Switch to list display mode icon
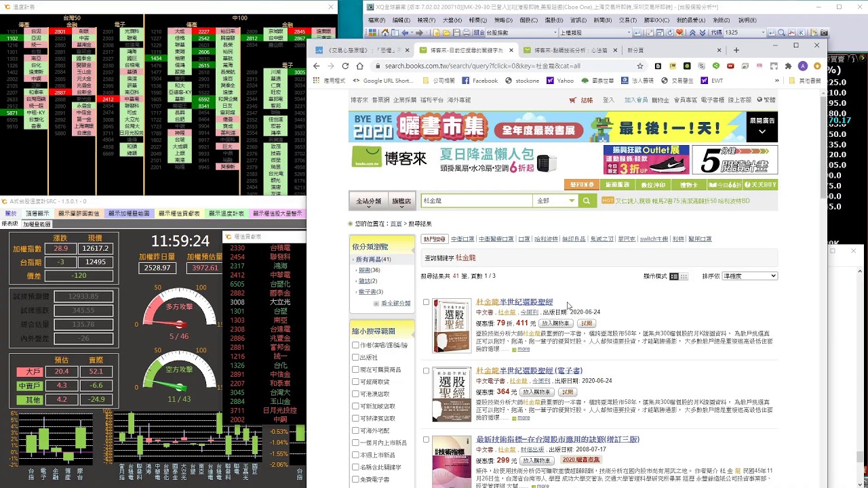The image size is (868, 488). [674, 277]
